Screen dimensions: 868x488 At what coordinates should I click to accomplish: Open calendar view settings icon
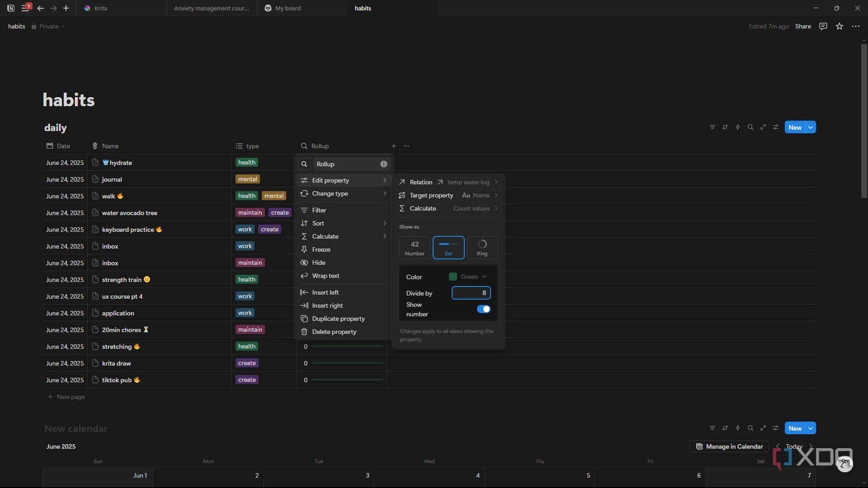click(x=776, y=428)
